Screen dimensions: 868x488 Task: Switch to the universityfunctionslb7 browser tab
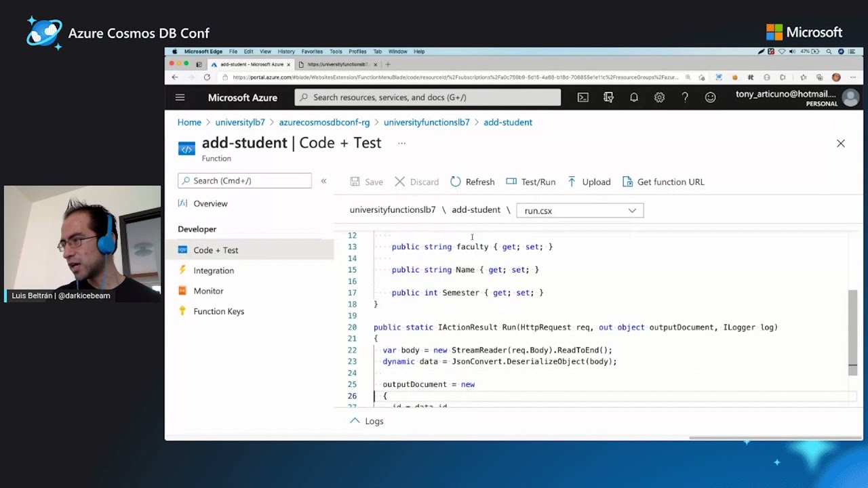click(x=337, y=64)
